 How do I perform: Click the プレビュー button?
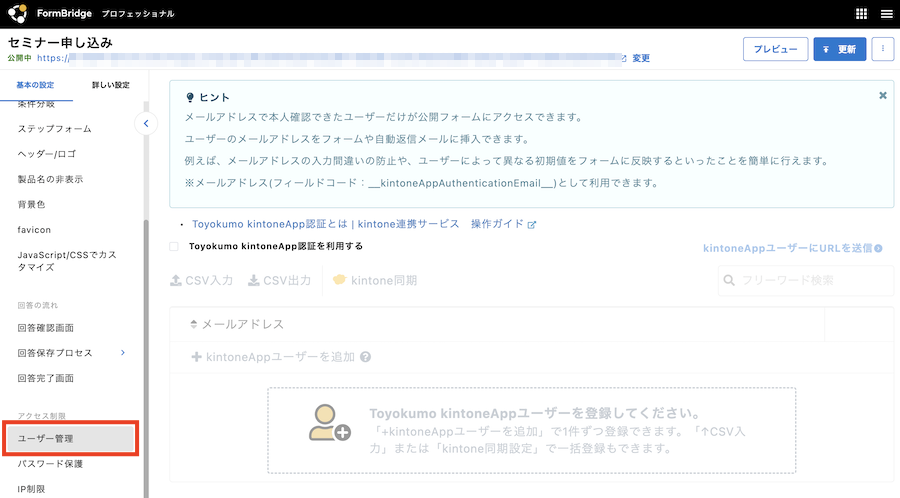pyautogui.click(x=775, y=49)
